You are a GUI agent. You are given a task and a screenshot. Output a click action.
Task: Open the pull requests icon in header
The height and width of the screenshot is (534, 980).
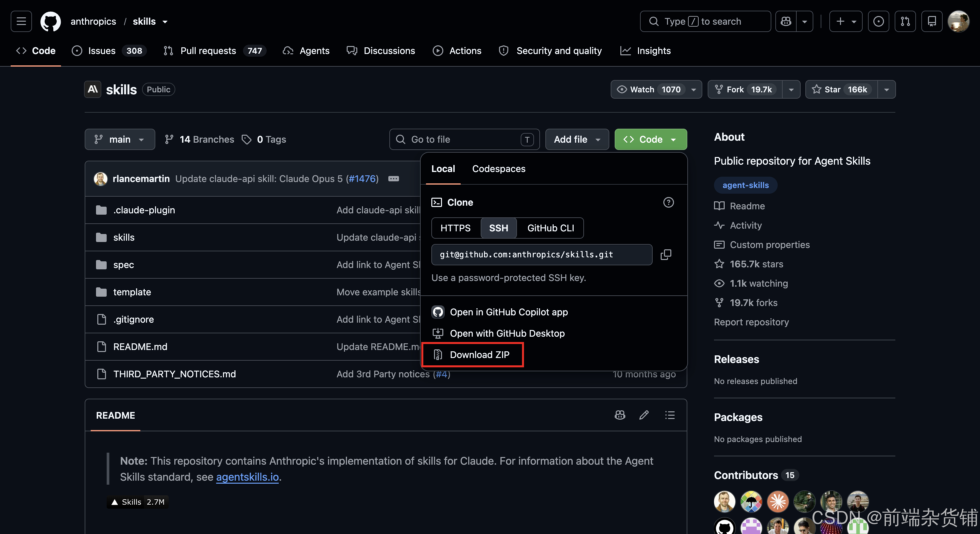(905, 21)
